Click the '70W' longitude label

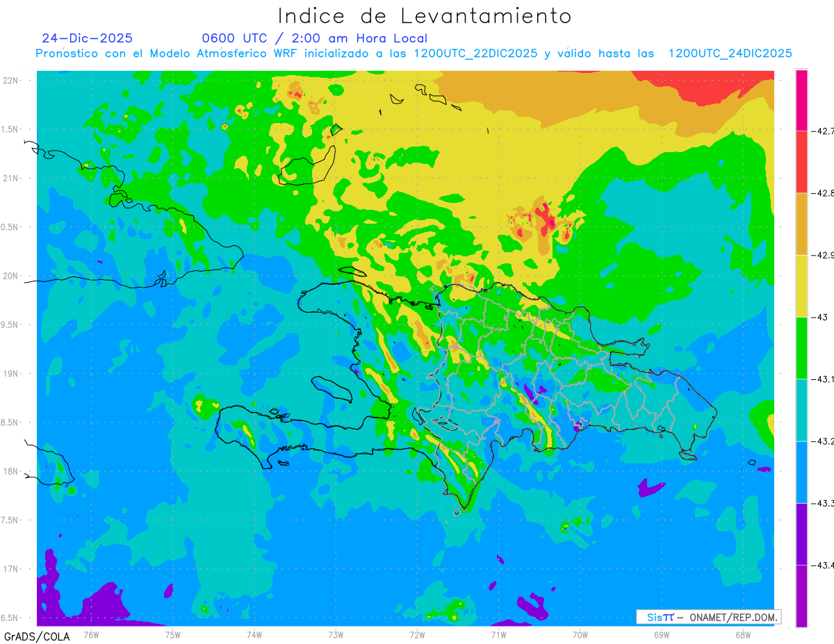[x=580, y=634]
